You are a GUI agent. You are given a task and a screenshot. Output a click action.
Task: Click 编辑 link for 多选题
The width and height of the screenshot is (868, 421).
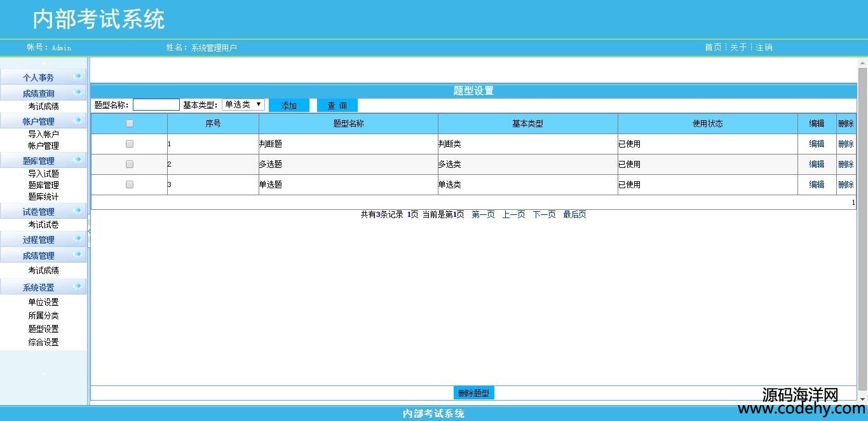click(817, 164)
